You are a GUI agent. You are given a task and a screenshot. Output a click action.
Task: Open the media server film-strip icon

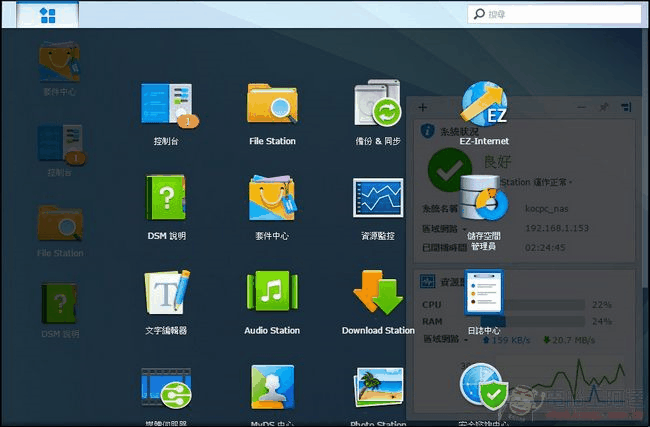[166, 390]
